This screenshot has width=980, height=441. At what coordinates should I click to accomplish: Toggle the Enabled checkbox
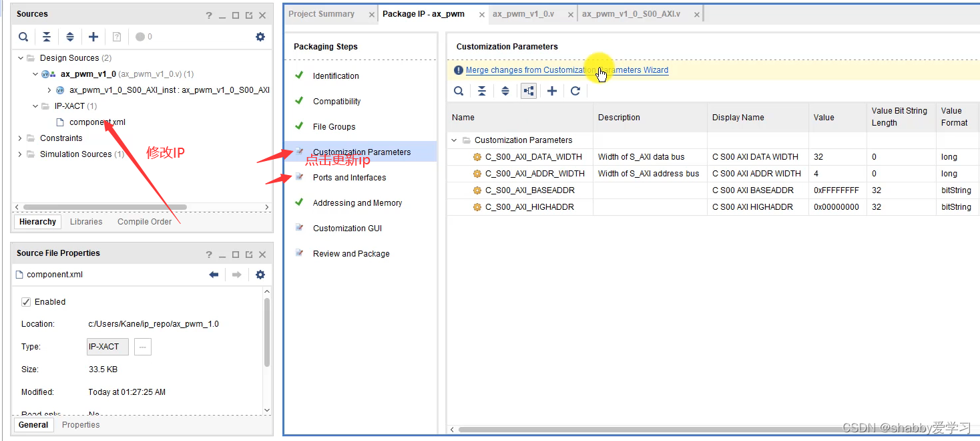pyautogui.click(x=26, y=302)
